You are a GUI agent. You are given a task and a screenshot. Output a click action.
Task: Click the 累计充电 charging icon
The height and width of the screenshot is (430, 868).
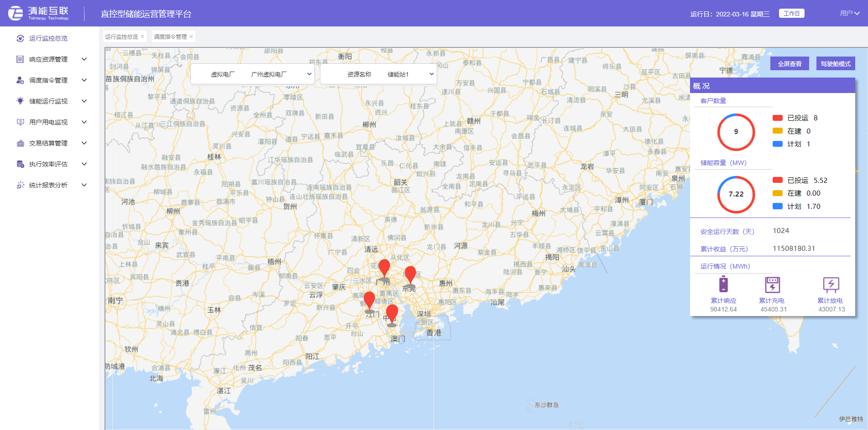click(772, 285)
